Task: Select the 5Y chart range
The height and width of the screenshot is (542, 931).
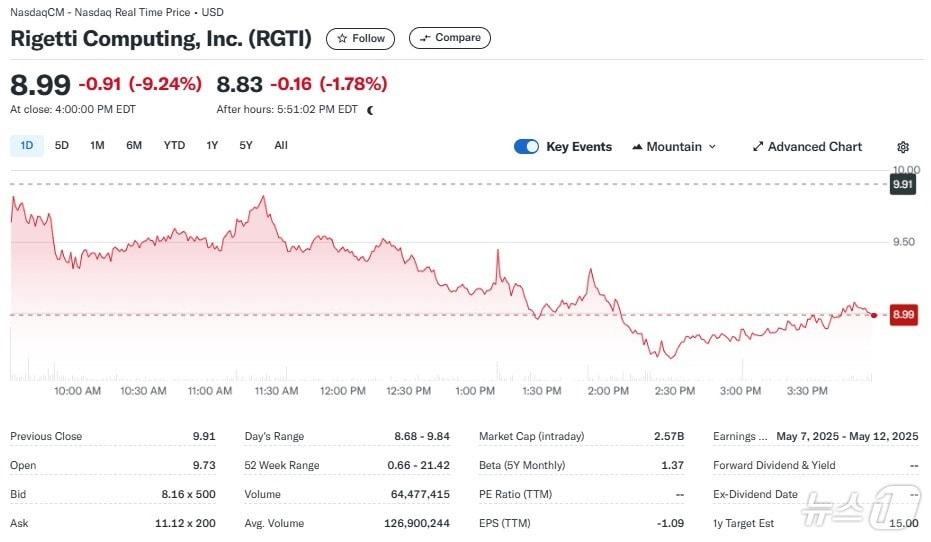Action: 246,145
